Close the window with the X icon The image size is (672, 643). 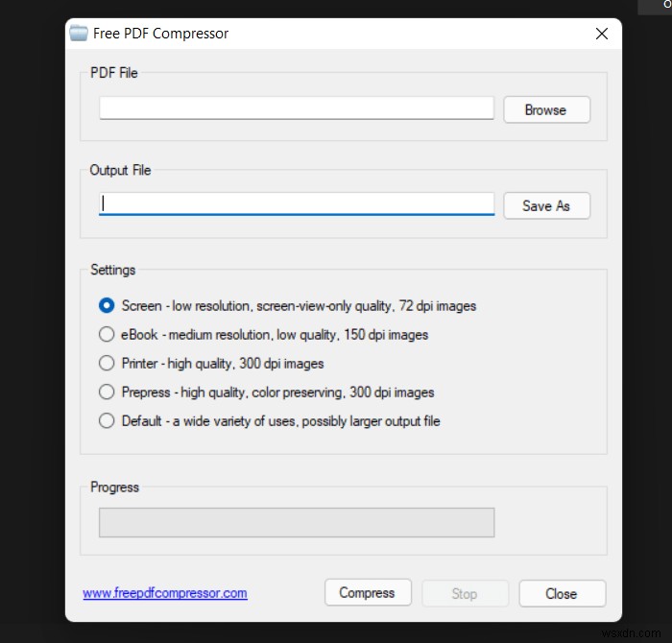[x=602, y=34]
